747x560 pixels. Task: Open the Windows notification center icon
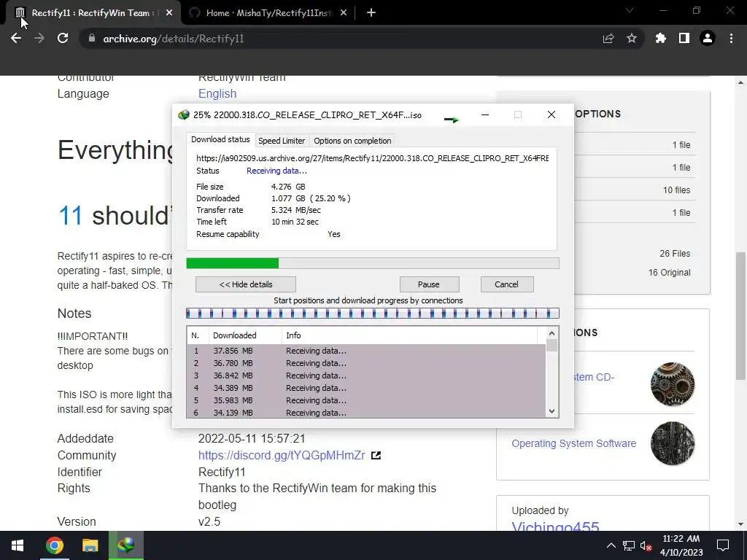pos(723,545)
